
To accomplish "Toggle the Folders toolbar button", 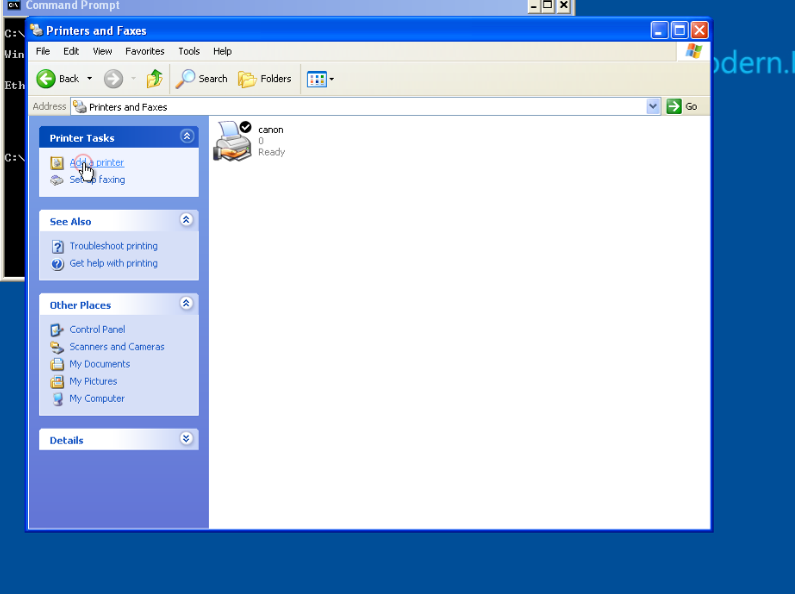I will [x=265, y=79].
